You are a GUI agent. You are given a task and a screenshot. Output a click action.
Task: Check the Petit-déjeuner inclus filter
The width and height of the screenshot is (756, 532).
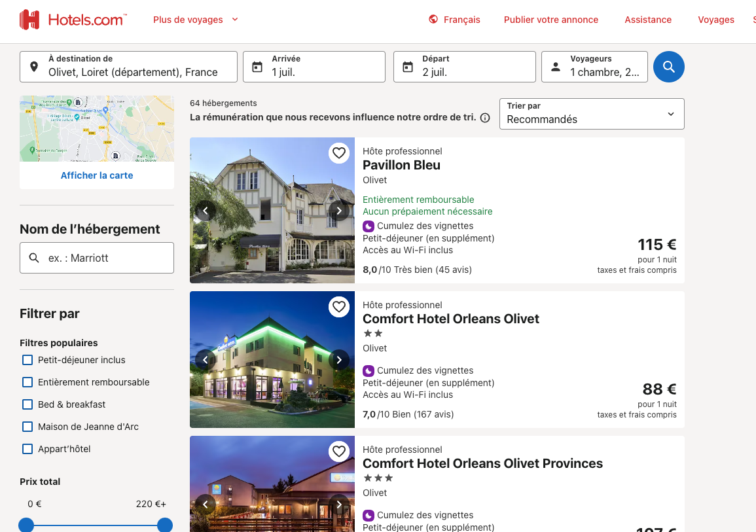27,360
